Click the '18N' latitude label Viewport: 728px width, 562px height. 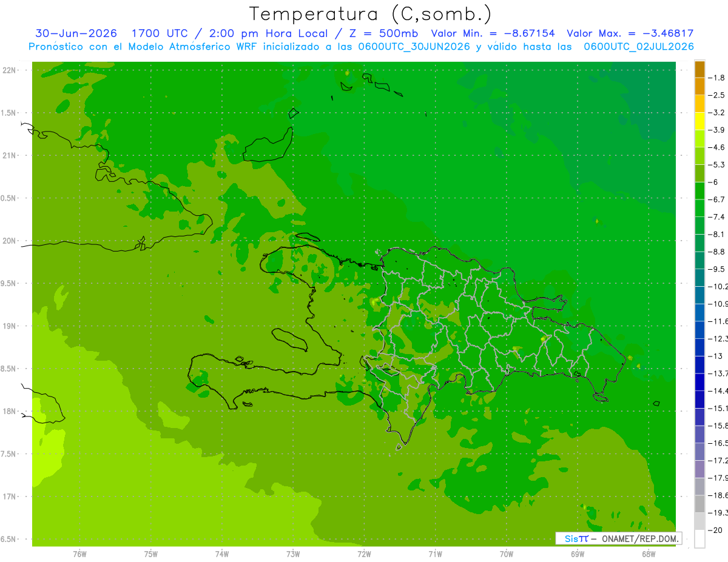(10, 412)
